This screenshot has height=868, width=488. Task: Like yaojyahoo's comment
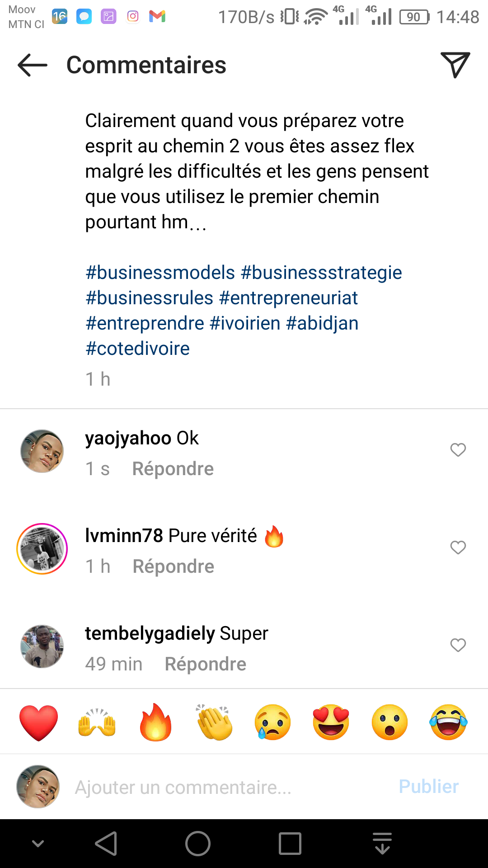pyautogui.click(x=458, y=450)
